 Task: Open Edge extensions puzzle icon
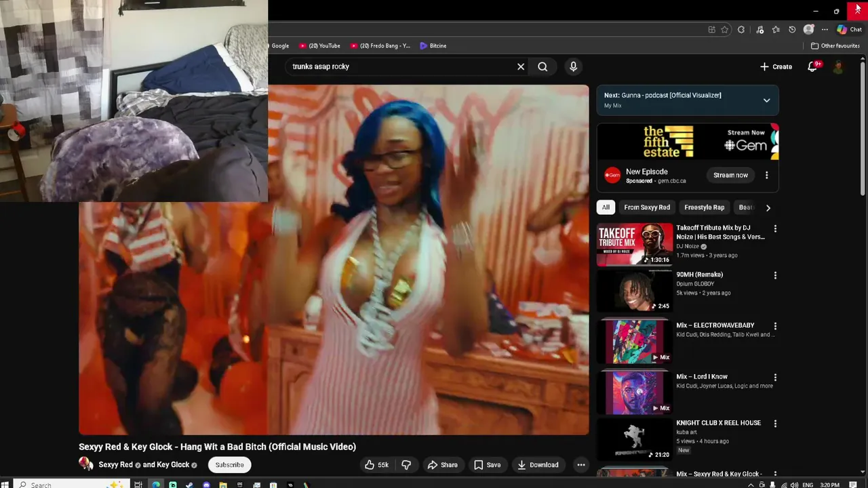coord(741,30)
